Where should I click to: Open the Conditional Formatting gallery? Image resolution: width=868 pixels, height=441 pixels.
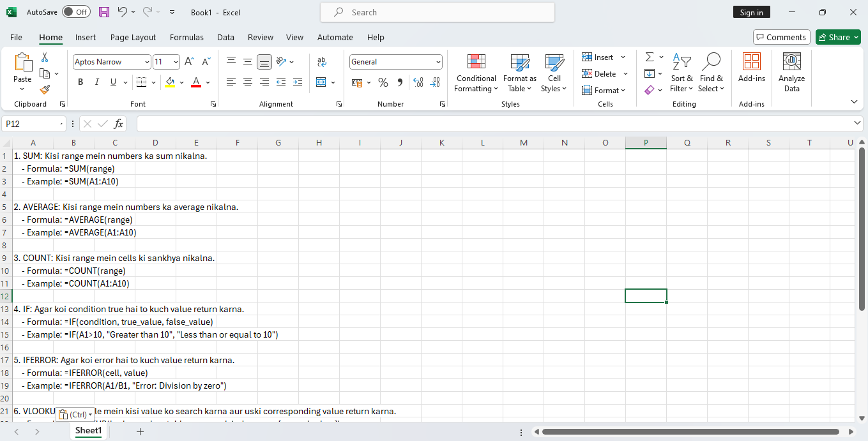476,73
